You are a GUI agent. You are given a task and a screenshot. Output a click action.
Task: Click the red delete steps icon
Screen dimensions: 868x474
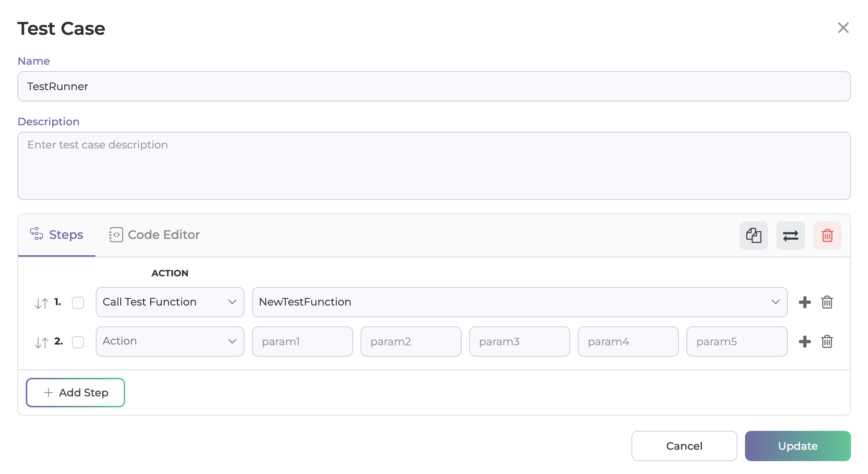click(x=827, y=235)
